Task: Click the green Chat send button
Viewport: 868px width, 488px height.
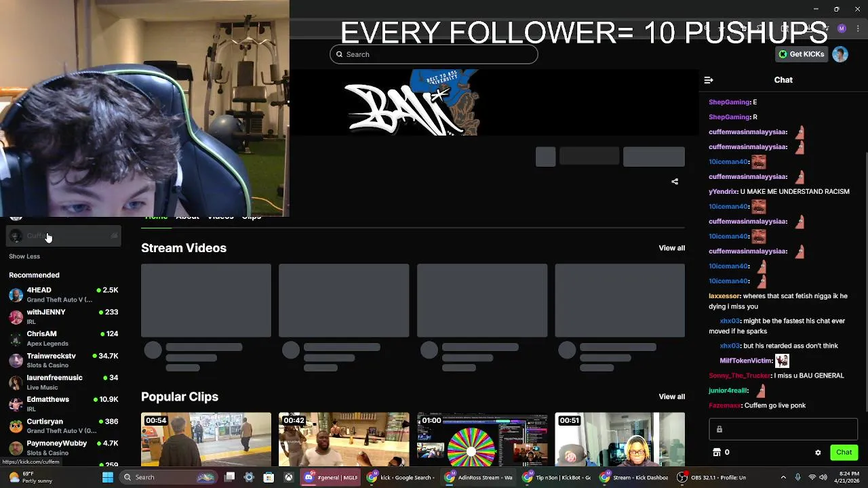Action: tap(844, 452)
